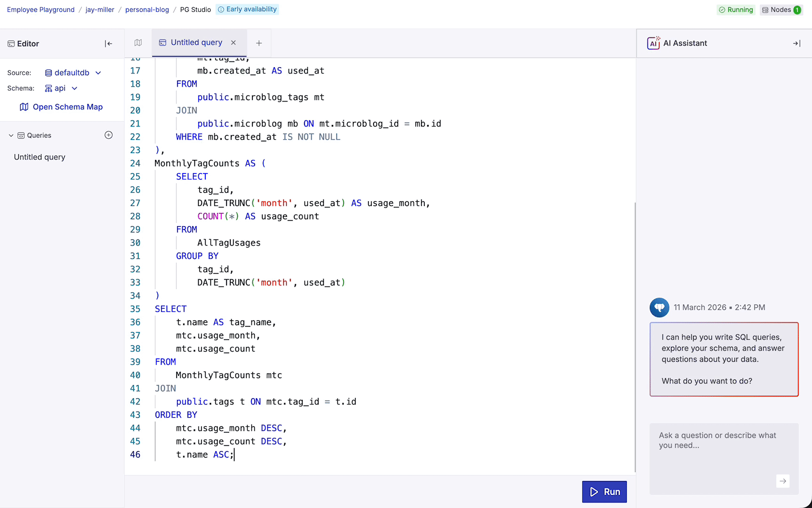Focus the AI question input field

click(724, 459)
